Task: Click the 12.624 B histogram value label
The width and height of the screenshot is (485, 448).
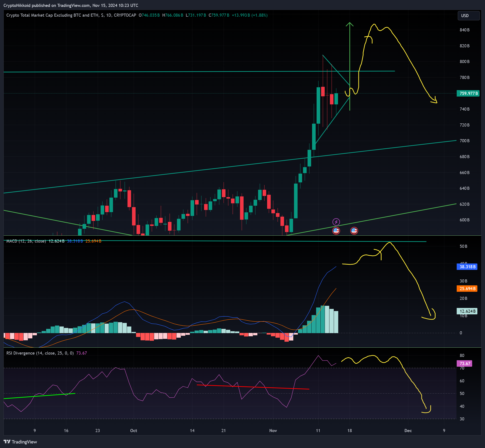Action: click(467, 311)
